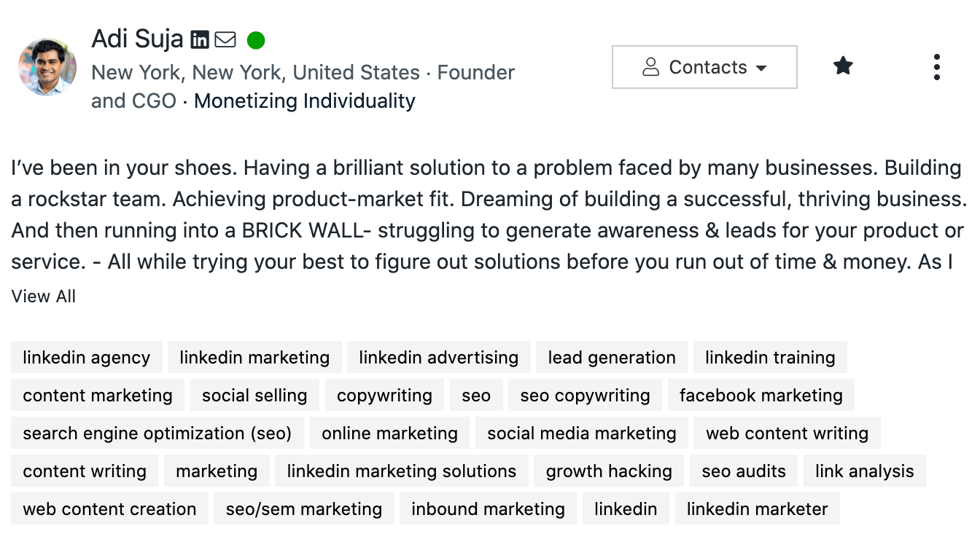Click the green online status dot
This screenshot has width=980, height=542.
256,40
